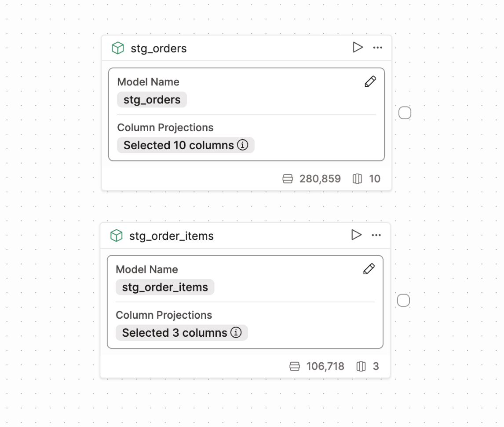This screenshot has width=504, height=427.
Task: Click the info icon next to Selected 3 columns
Action: point(237,333)
